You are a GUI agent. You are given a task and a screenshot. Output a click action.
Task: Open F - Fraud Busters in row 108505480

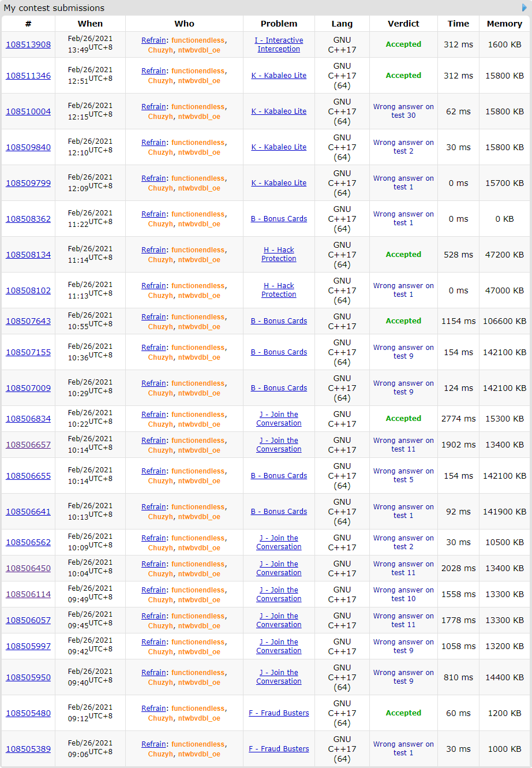coord(279,713)
